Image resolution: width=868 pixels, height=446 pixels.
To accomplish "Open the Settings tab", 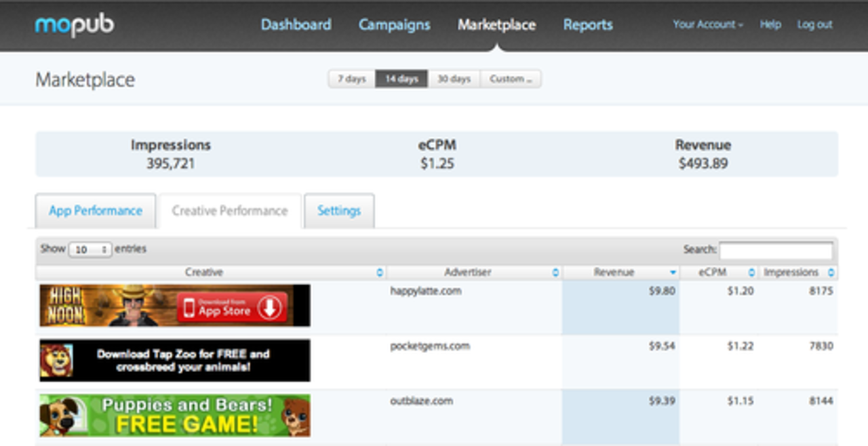I will 339,211.
